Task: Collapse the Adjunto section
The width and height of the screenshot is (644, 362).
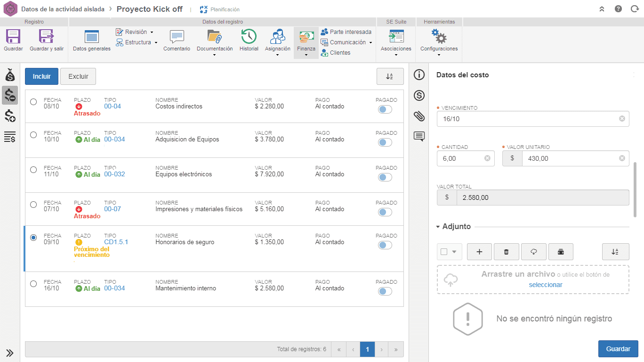Action: click(453, 226)
